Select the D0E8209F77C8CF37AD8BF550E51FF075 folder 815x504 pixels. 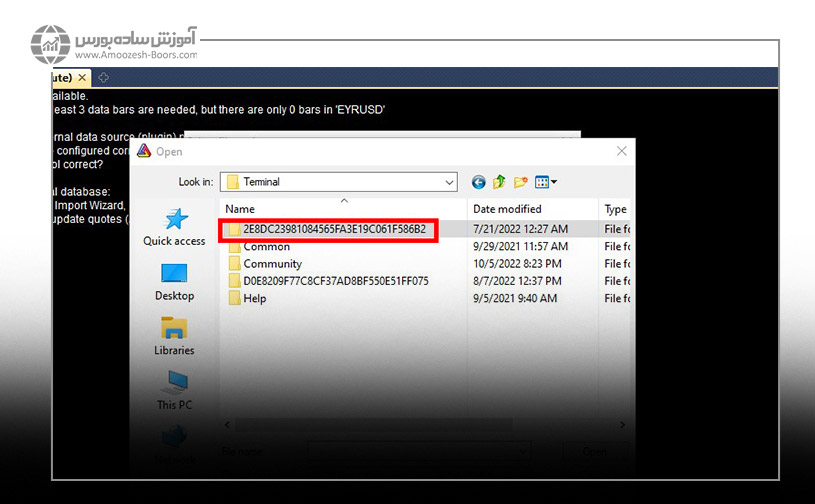pyautogui.click(x=335, y=281)
